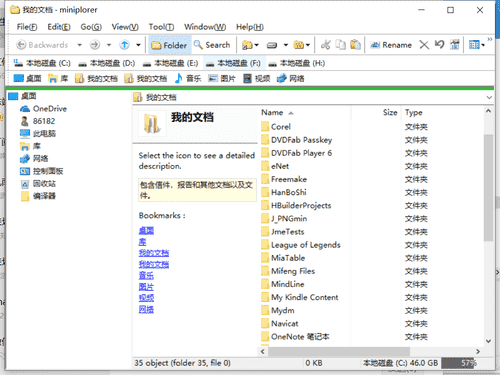This screenshot has width=500, height=375.
Task: Switch to drive 本地磁盘 (F:)
Action: pos(233,63)
